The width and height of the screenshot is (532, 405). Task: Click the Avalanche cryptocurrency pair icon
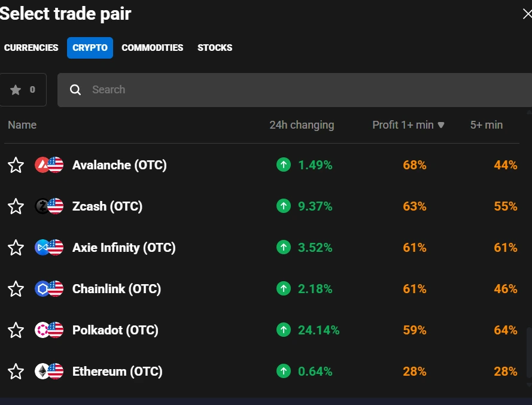pos(49,165)
